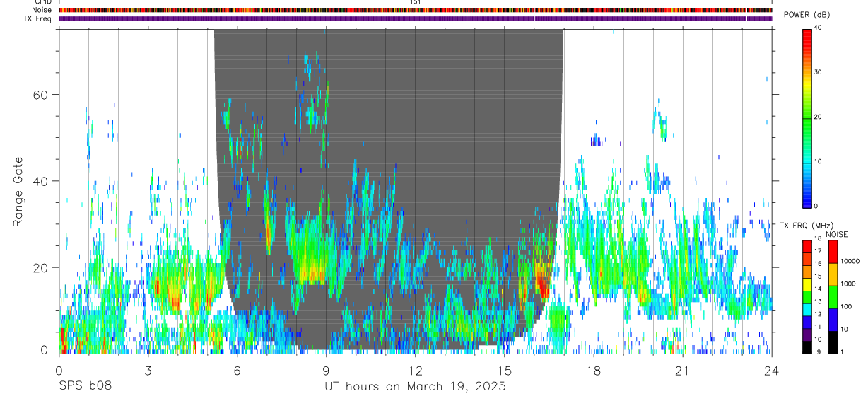This screenshot has width=868, height=401.
Task: Click the Range Gate axis title
Action: click(18, 192)
